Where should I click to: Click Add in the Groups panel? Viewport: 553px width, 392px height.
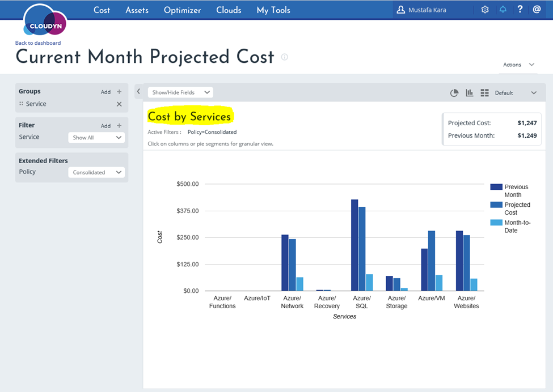[105, 92]
